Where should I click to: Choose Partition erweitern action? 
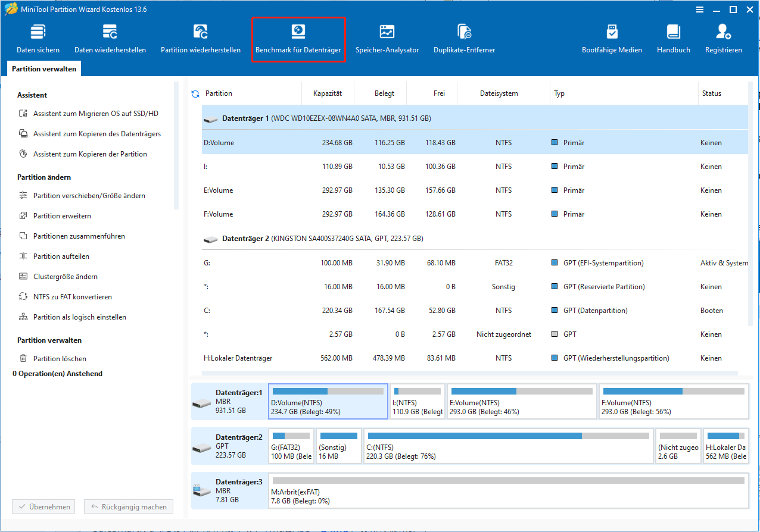(x=55, y=216)
